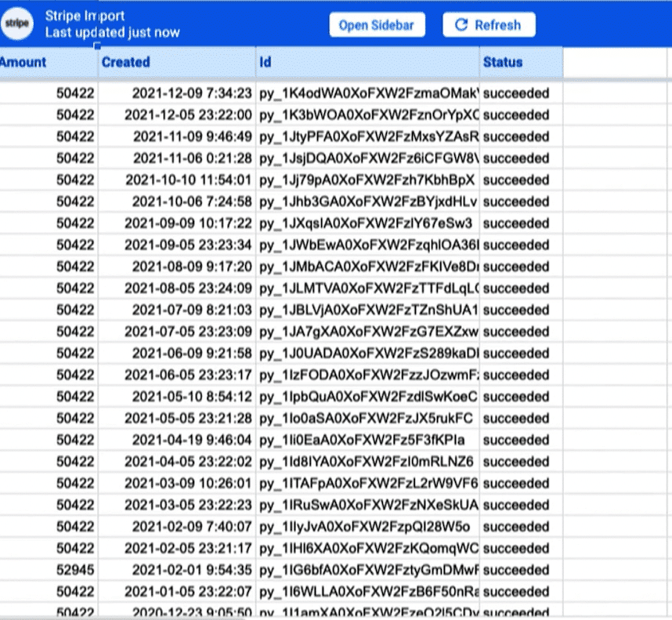Select the Created column header

click(176, 62)
